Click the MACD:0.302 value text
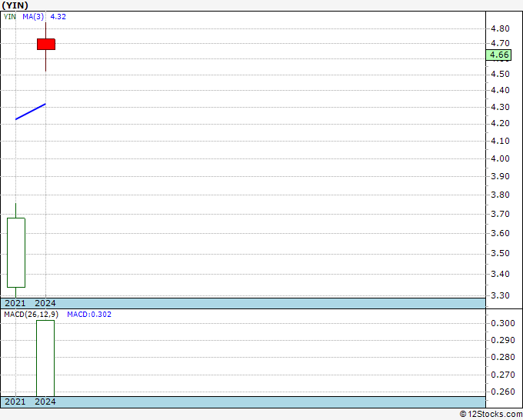This screenshot has height=420, width=523. click(x=89, y=315)
